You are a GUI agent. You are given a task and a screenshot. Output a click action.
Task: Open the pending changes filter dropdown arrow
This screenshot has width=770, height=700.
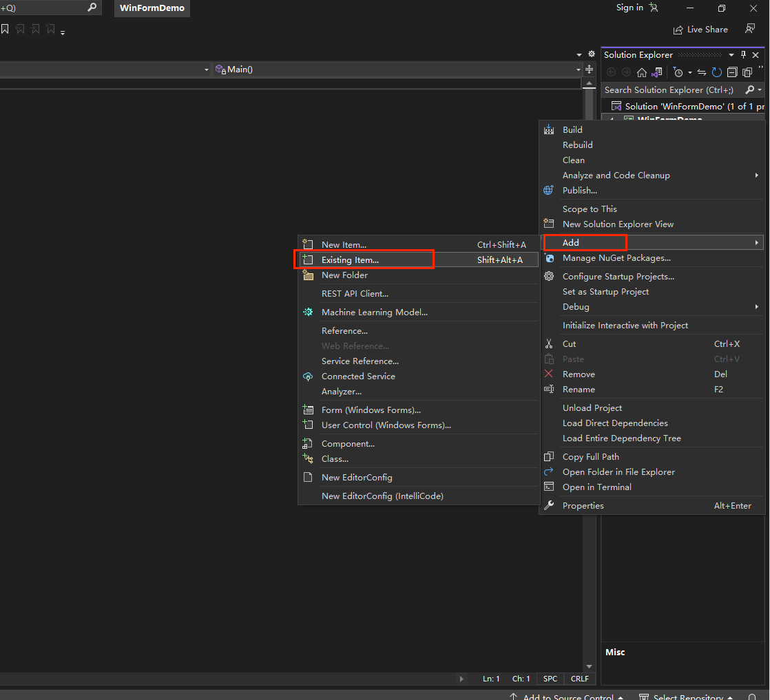(x=689, y=73)
